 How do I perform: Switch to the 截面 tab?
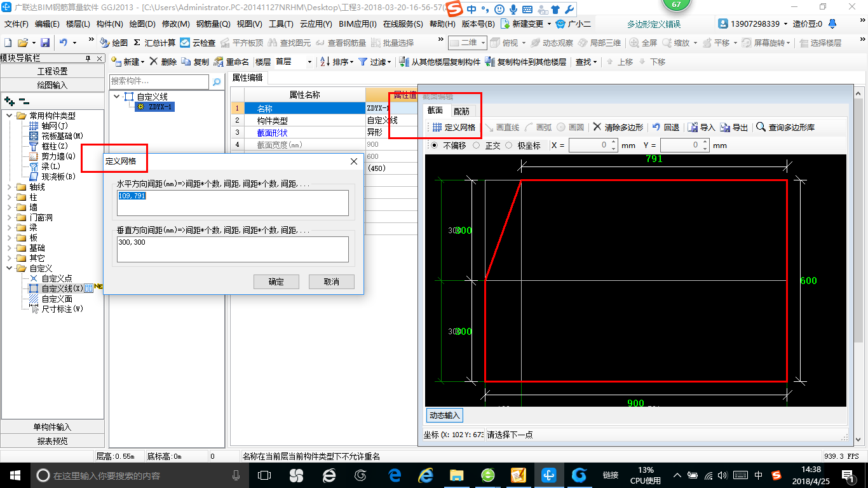pyautogui.click(x=435, y=111)
